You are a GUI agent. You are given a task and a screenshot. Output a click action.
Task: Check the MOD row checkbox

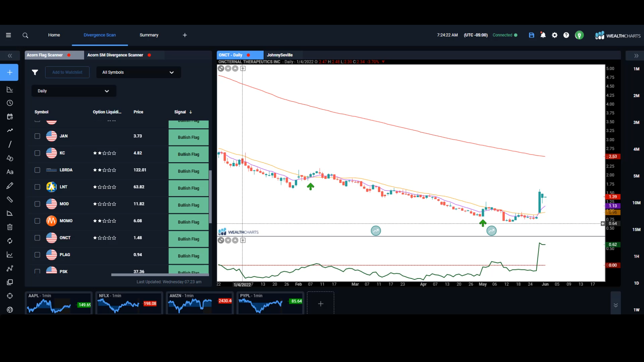pyautogui.click(x=37, y=204)
